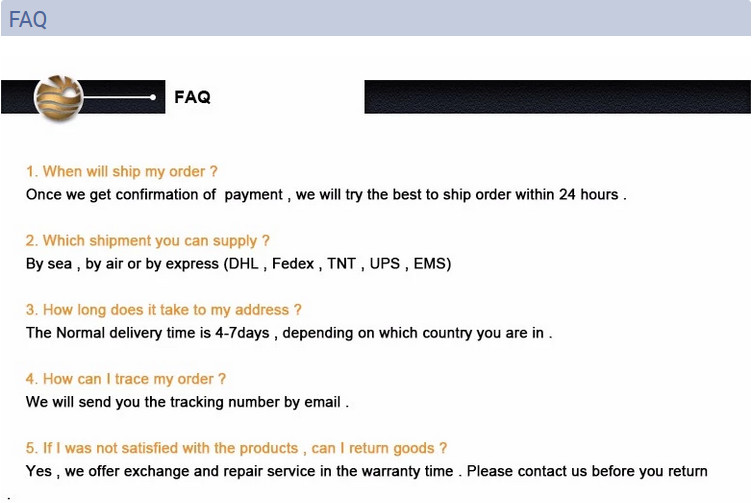Click the white dot beside the banner line
This screenshot has width=752, height=503.
(152, 97)
